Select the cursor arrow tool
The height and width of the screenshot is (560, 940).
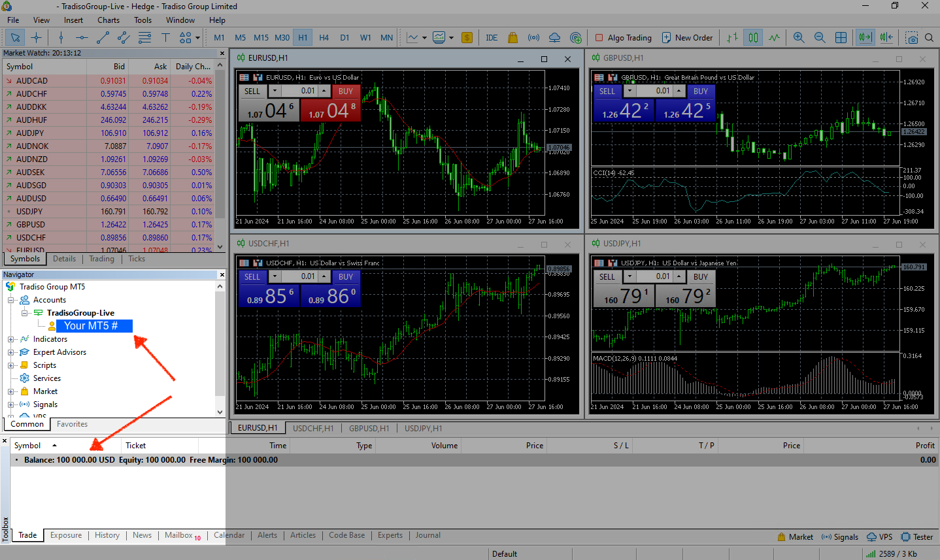[15, 37]
